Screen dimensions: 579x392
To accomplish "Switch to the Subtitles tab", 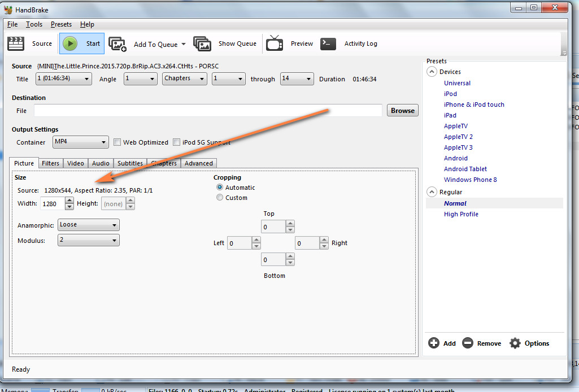I will coord(130,163).
